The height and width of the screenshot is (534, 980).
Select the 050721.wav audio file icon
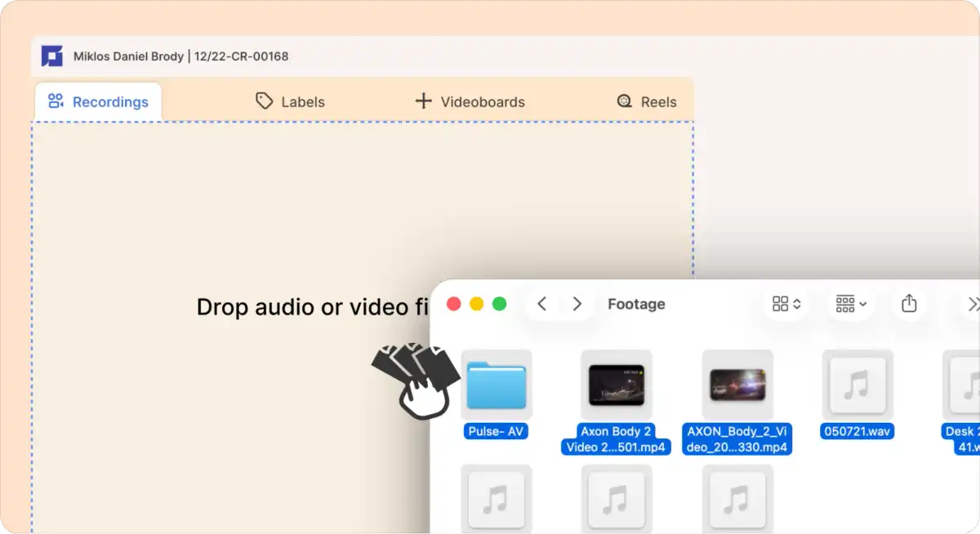(x=857, y=385)
